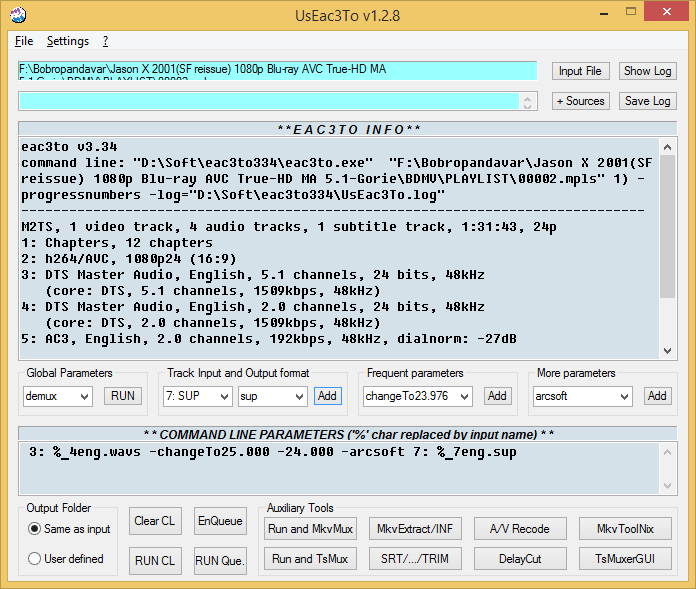Click command line box scroll down arrow
Image resolution: width=696 pixels, height=589 pixels.
(668, 486)
